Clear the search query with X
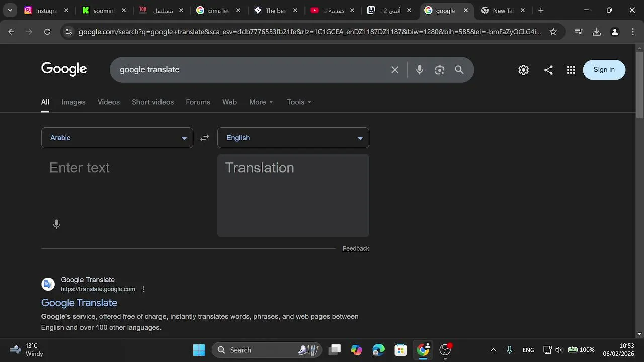The width and height of the screenshot is (644, 362). point(395,70)
